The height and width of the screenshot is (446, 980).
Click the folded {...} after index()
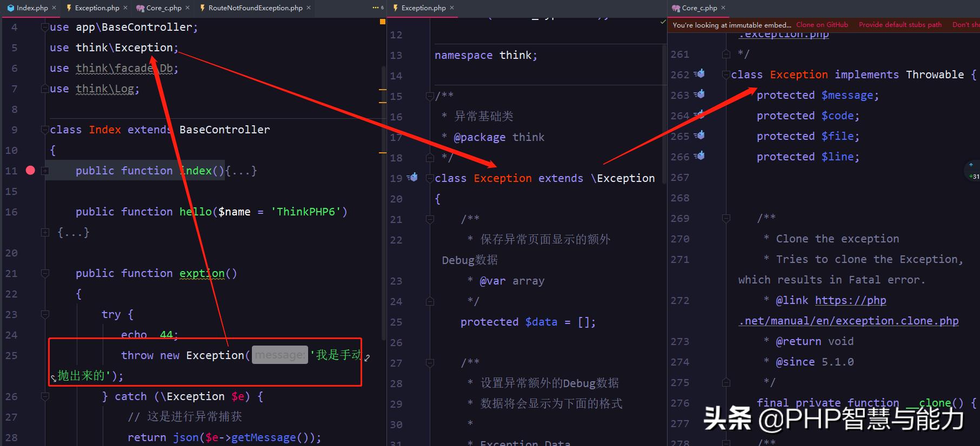click(241, 171)
